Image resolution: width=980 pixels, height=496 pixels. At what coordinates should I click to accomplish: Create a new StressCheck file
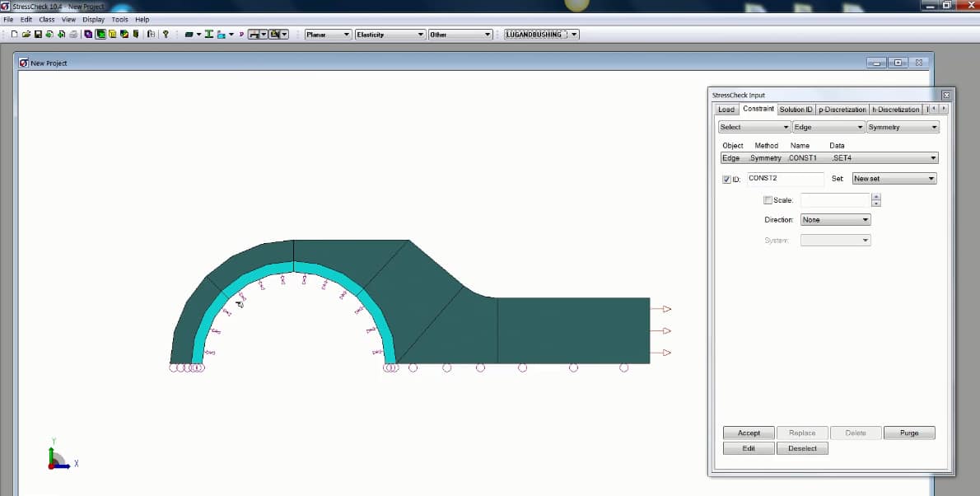[x=14, y=34]
